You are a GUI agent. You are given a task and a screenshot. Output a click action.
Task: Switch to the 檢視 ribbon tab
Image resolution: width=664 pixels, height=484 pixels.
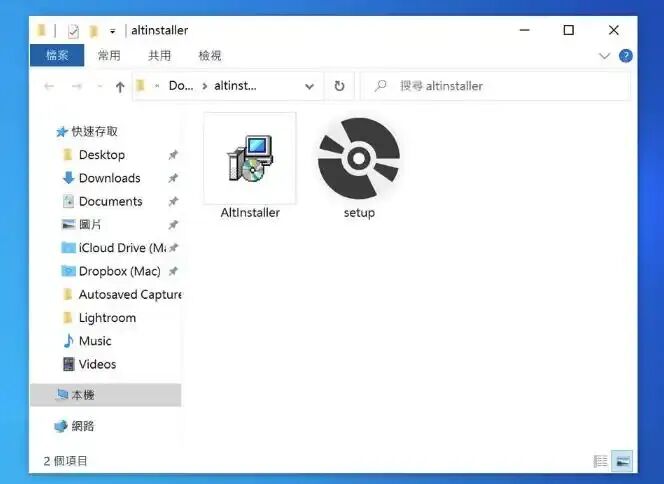tap(210, 55)
